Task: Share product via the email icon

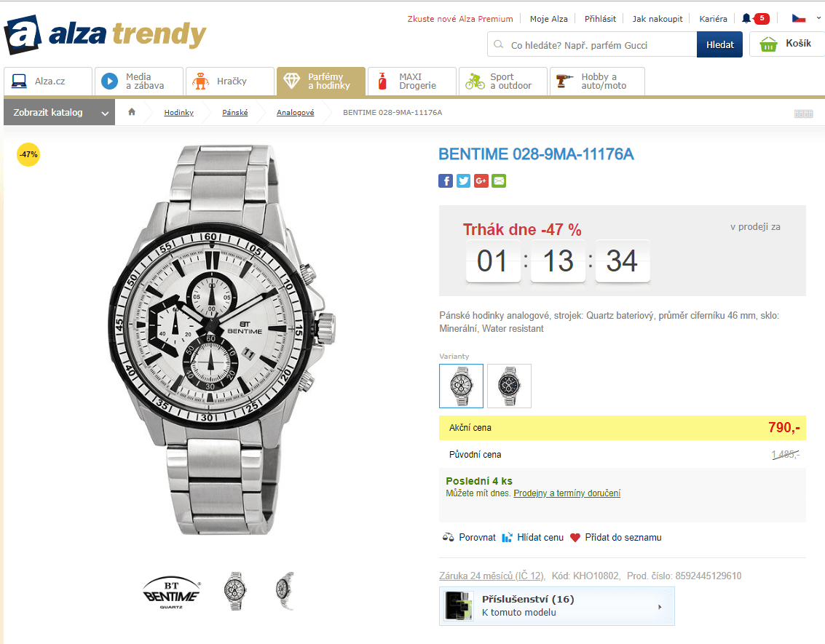Action: point(499,180)
